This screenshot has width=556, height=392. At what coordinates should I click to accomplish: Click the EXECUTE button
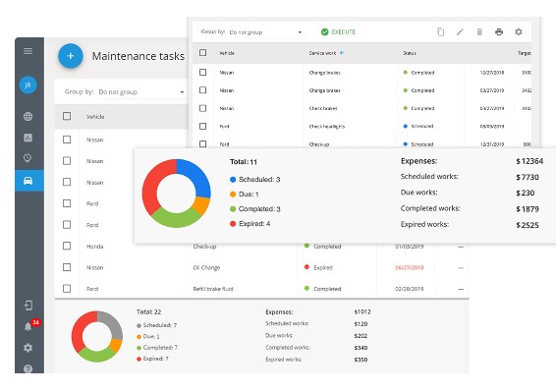[338, 31]
